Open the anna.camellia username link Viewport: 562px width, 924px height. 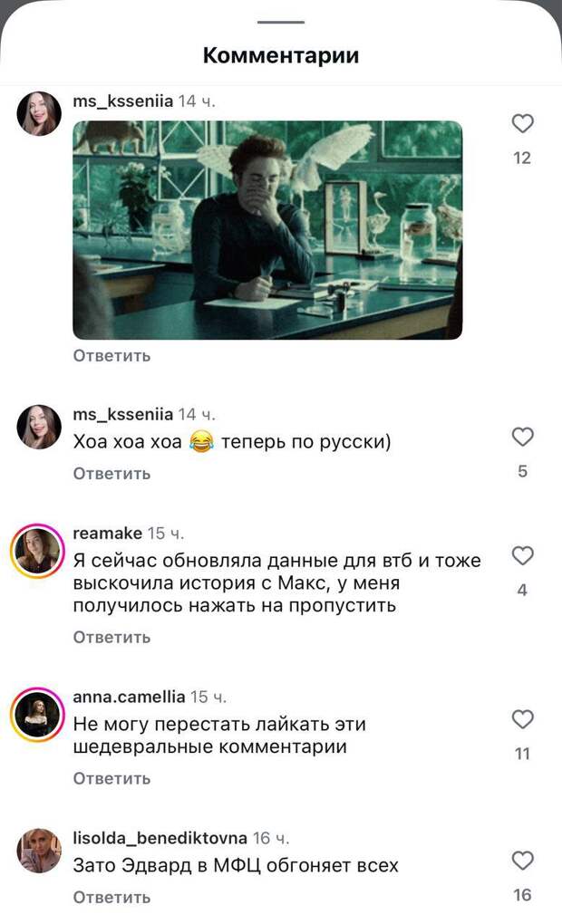click(129, 697)
